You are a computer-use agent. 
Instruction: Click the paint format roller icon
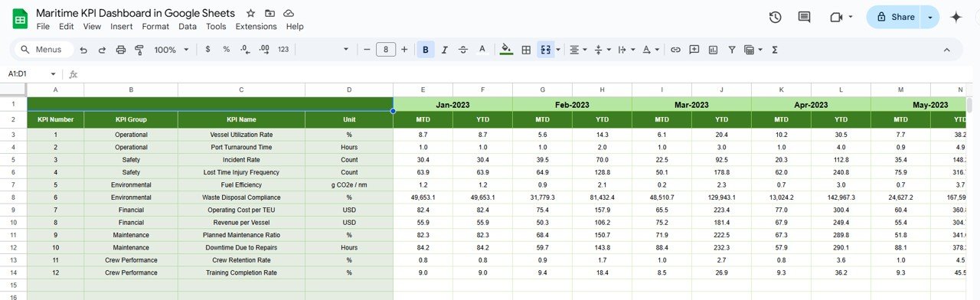click(139, 50)
